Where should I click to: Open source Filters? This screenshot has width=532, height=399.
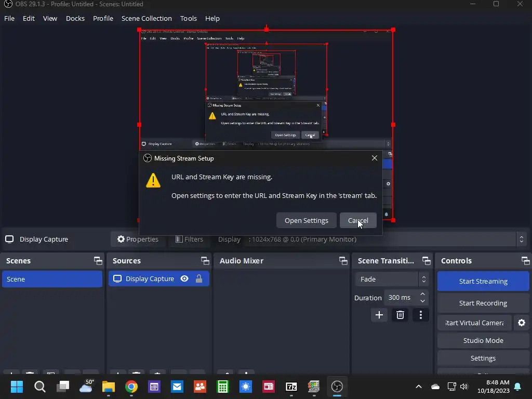(x=189, y=239)
